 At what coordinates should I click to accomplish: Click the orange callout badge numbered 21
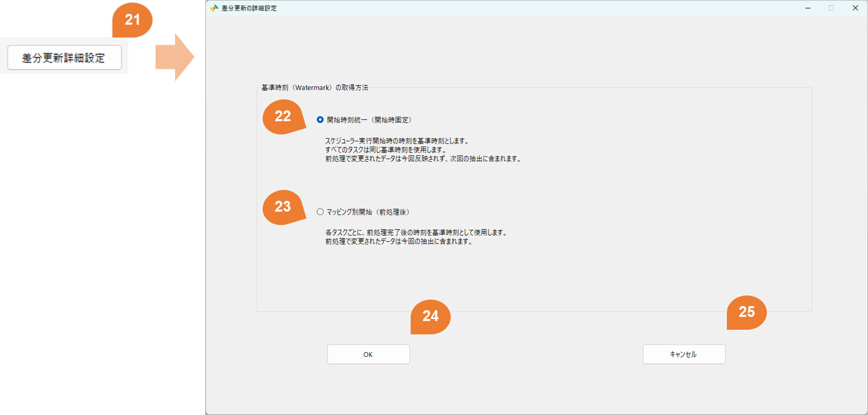pyautogui.click(x=132, y=20)
